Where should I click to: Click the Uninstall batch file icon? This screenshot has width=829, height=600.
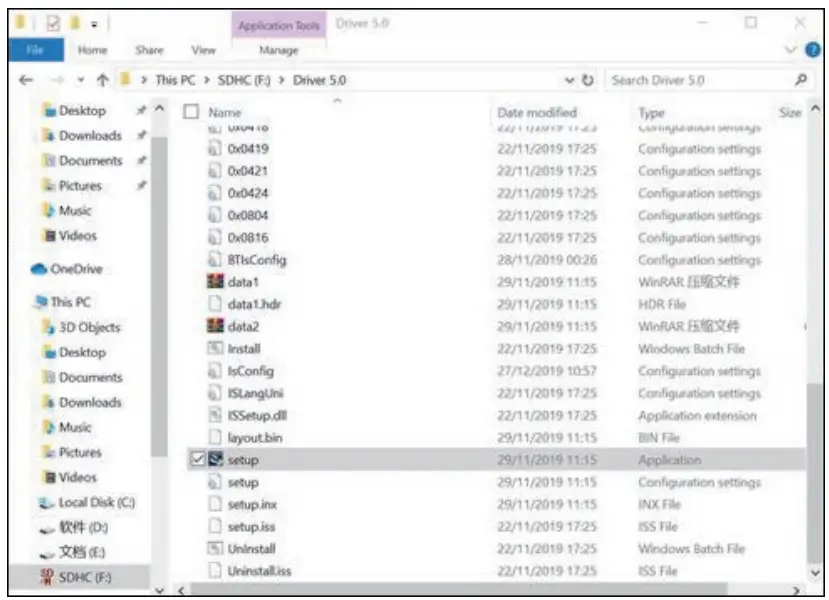tap(215, 548)
